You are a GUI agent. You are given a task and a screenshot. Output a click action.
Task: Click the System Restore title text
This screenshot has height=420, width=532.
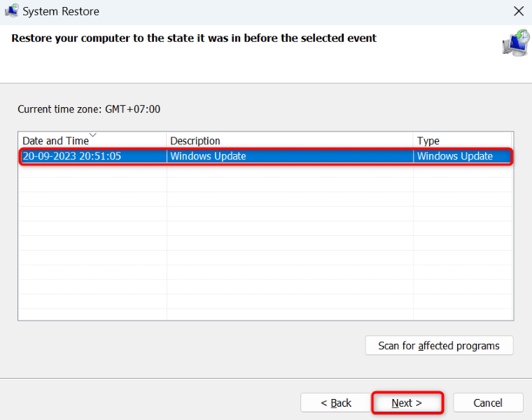(61, 11)
